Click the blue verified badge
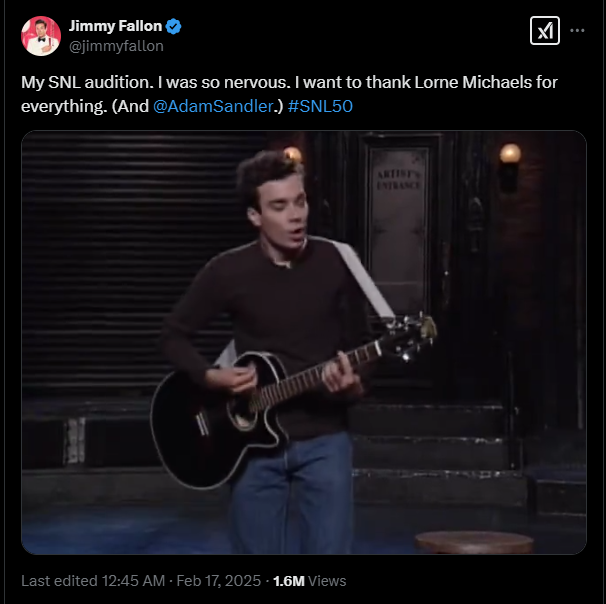This screenshot has height=604, width=606. (174, 26)
